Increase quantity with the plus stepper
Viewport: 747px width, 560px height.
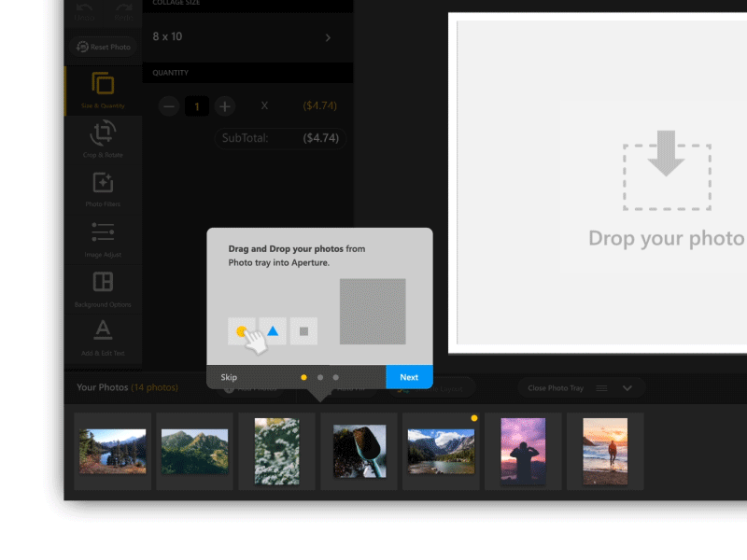click(x=225, y=106)
